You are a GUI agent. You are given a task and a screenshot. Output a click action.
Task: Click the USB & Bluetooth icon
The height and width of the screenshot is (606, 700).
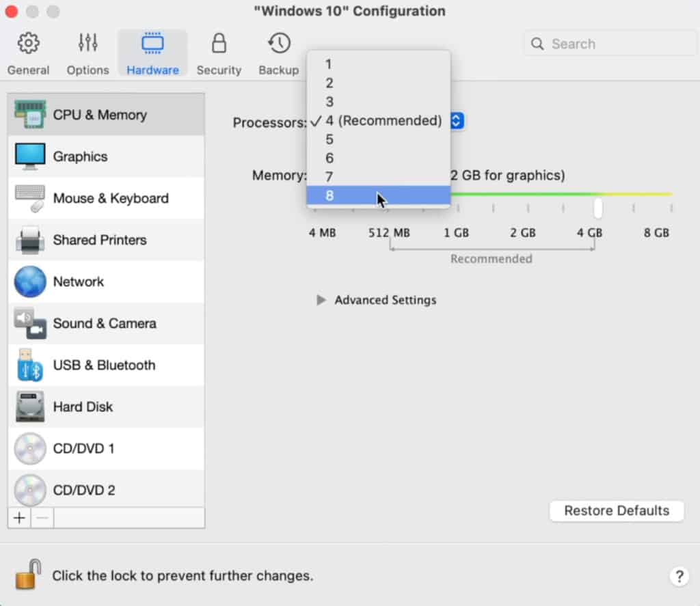(x=30, y=365)
